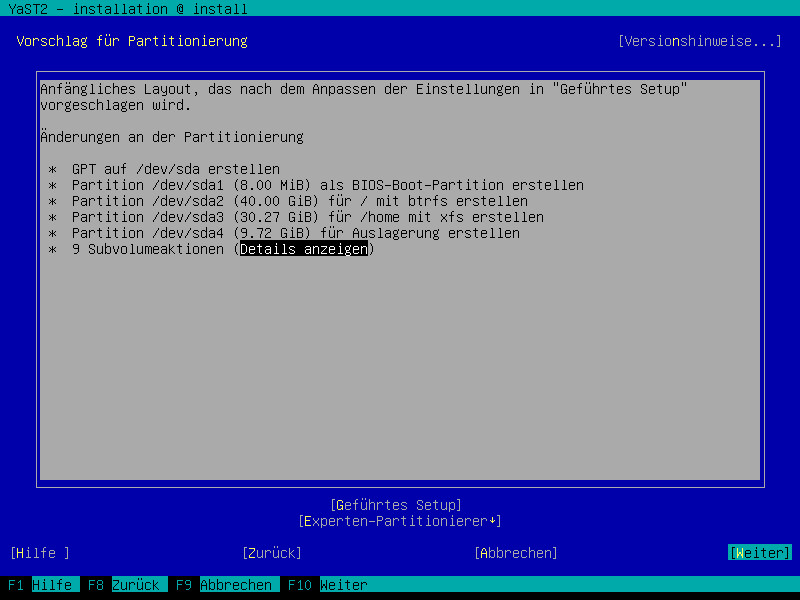Follow the 'Details anzeigen' link
The image size is (800, 600).
(304, 249)
